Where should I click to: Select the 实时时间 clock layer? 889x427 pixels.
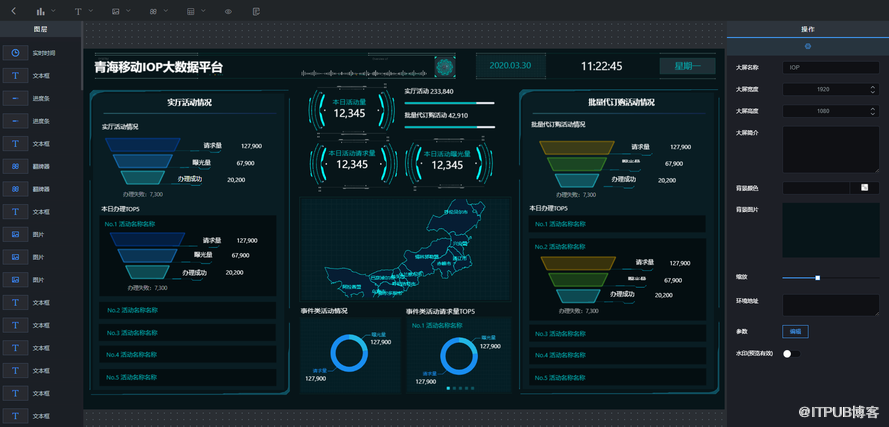[16, 52]
